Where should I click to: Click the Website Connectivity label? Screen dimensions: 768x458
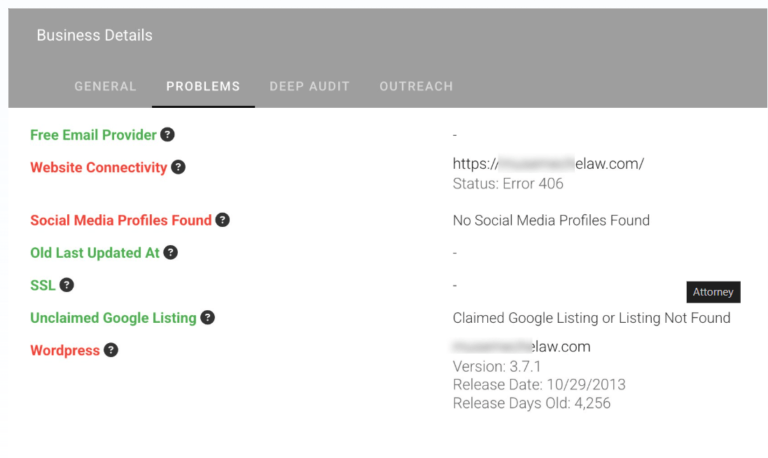point(98,168)
